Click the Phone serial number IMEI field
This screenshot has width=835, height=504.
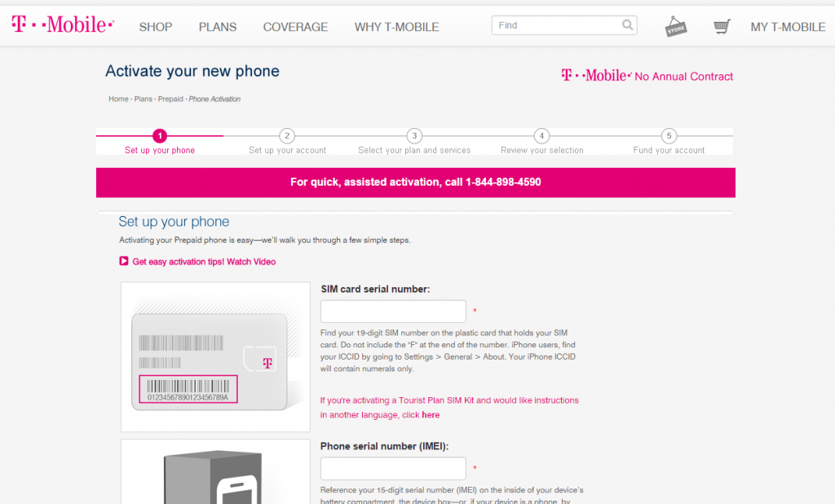[392, 468]
